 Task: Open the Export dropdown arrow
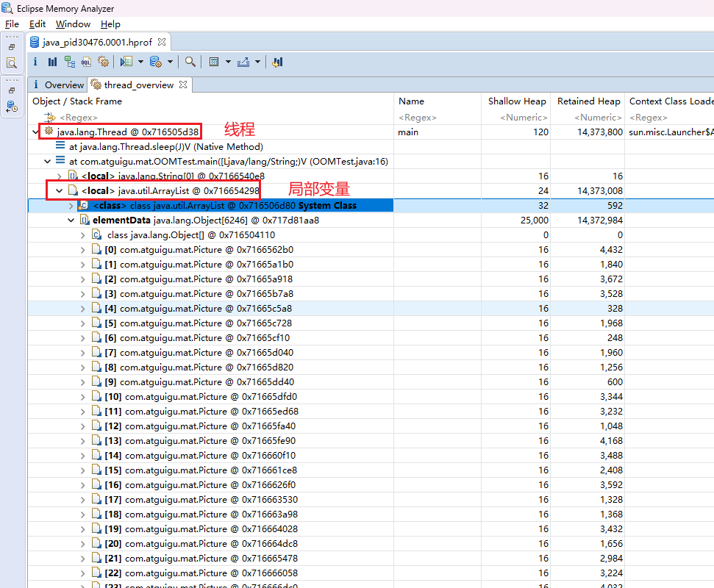(x=257, y=62)
